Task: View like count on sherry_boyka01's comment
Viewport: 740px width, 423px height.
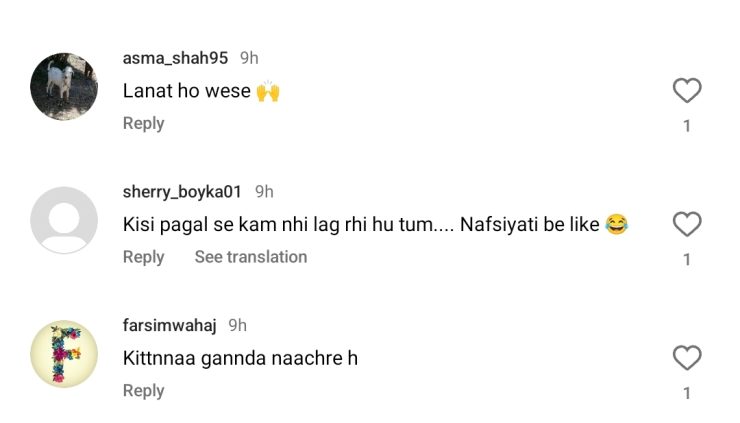Action: point(686,260)
